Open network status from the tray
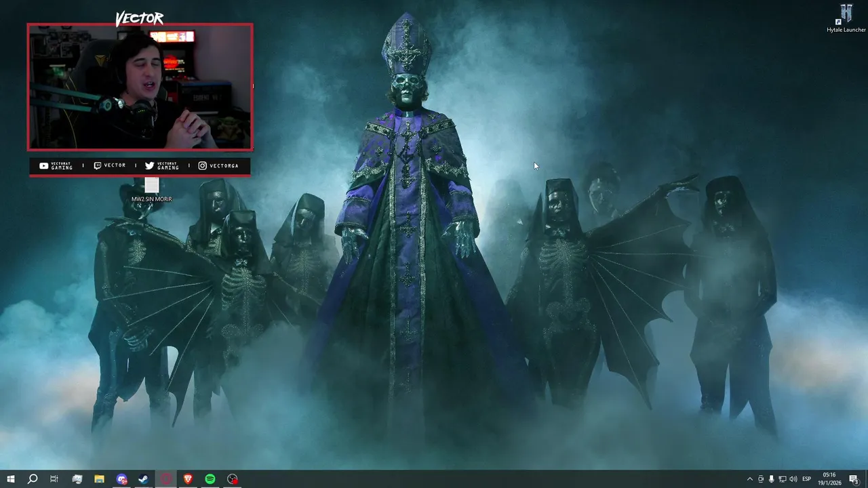This screenshot has width=868, height=488. tap(783, 479)
